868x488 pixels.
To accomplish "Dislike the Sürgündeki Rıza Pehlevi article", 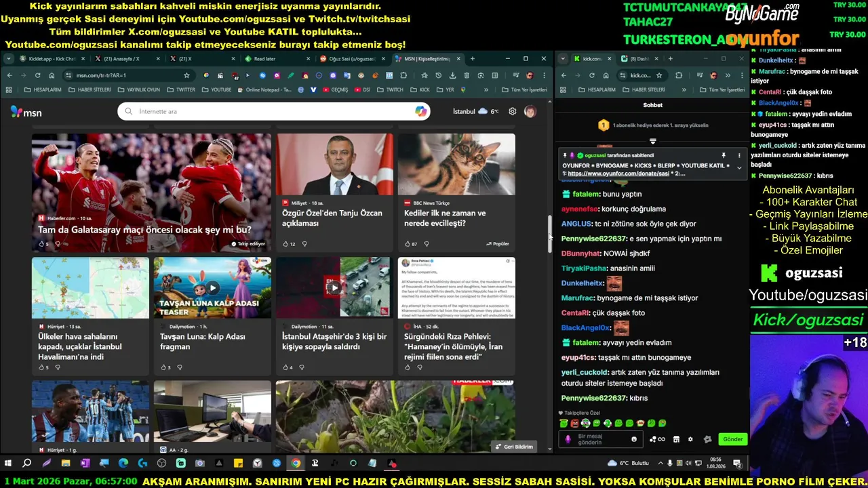I will pyautogui.click(x=420, y=367).
